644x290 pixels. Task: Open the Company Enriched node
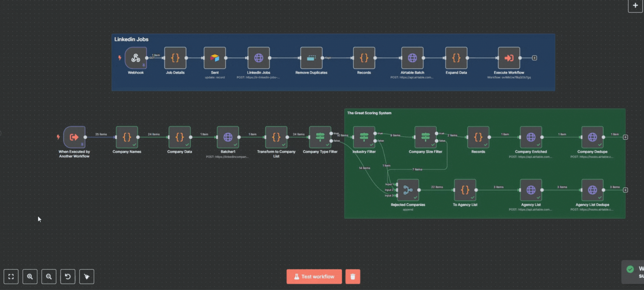(531, 137)
